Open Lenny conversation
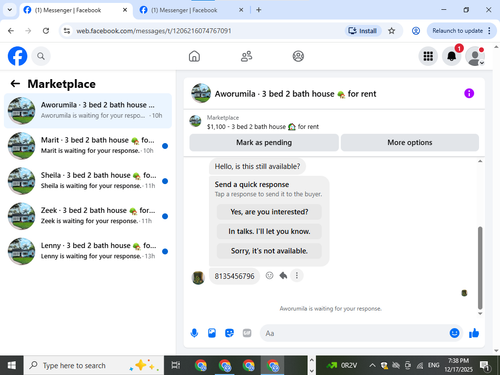500x375 pixels. pos(88,251)
